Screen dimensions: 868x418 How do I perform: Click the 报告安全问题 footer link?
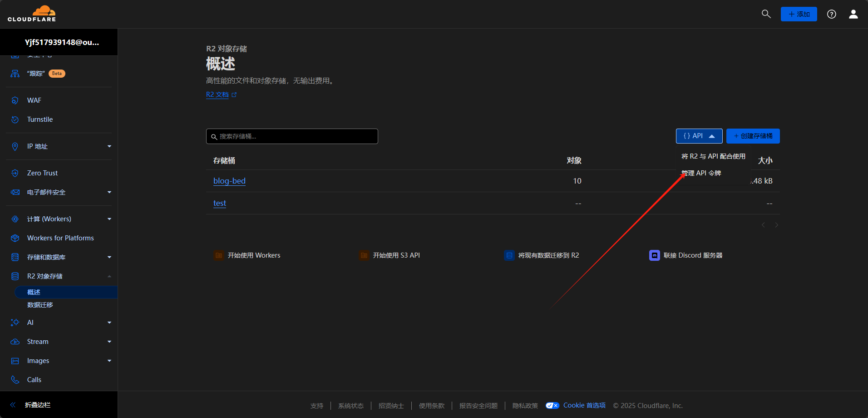pos(478,406)
